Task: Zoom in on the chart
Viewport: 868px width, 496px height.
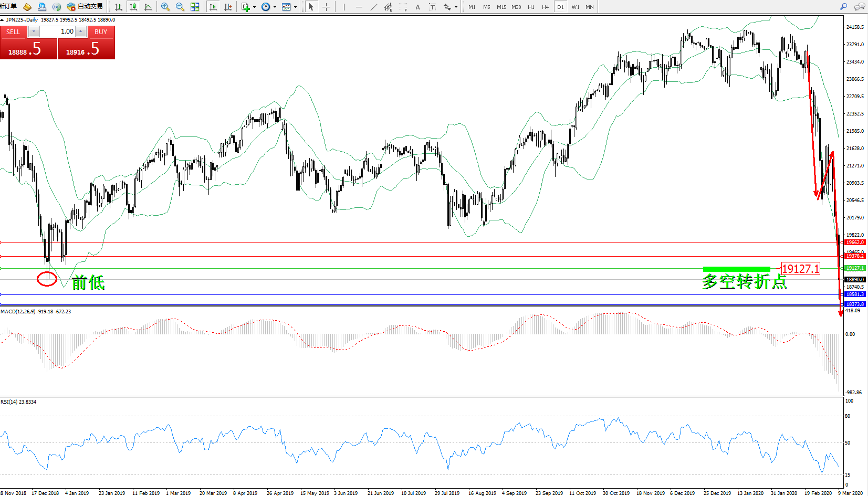Action: click(165, 7)
